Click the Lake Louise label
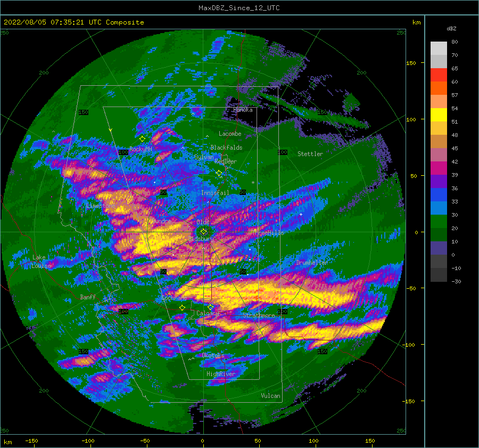This screenshot has width=479, height=448. coord(41,262)
